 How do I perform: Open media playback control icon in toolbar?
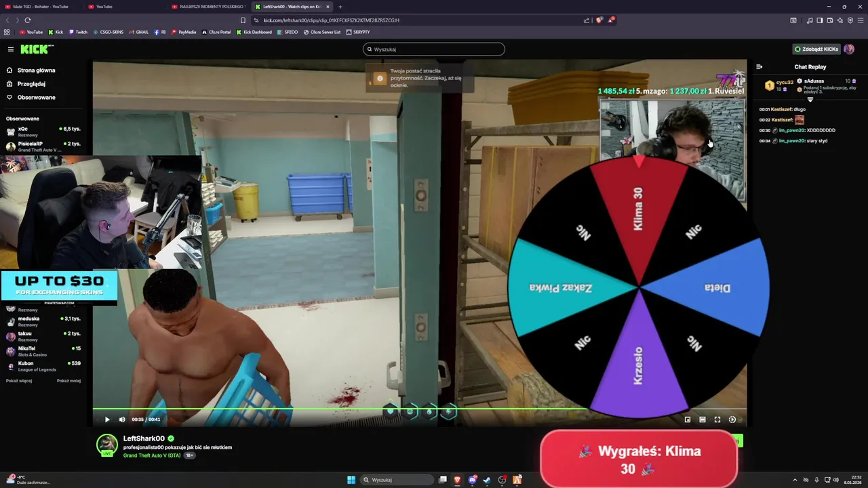tap(810, 20)
